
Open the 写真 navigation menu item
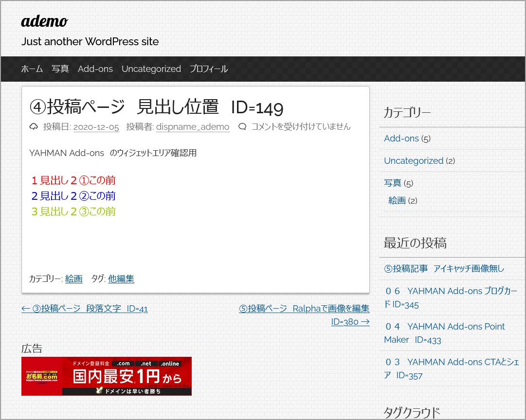[x=60, y=69]
